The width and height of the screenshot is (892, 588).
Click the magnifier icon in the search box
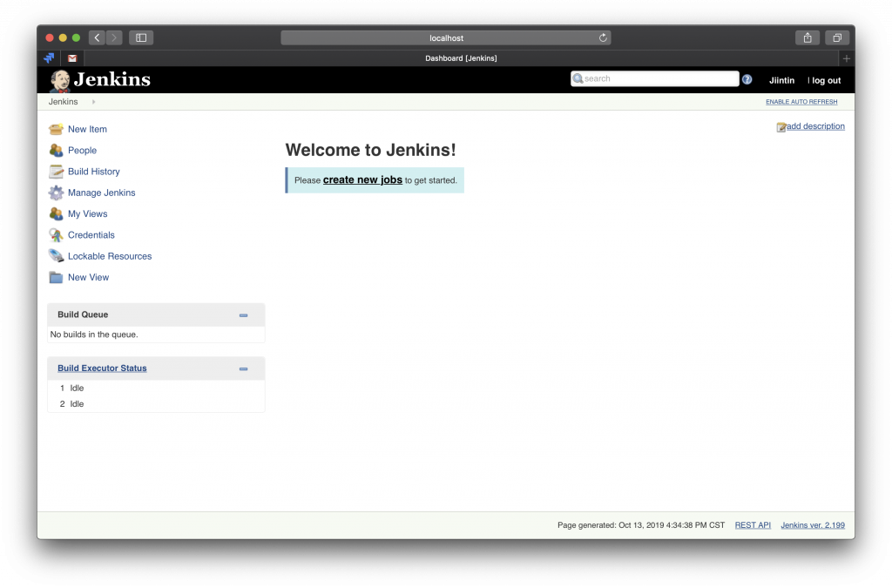578,78
